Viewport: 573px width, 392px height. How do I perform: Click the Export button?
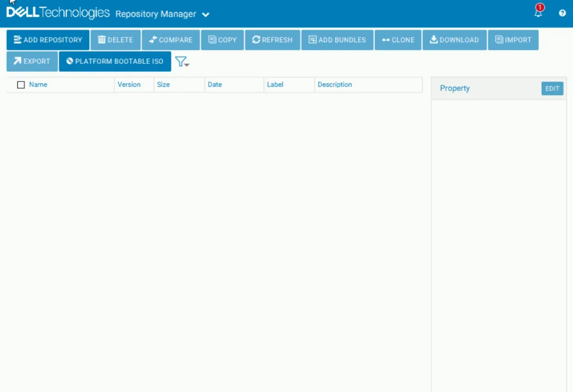point(32,62)
